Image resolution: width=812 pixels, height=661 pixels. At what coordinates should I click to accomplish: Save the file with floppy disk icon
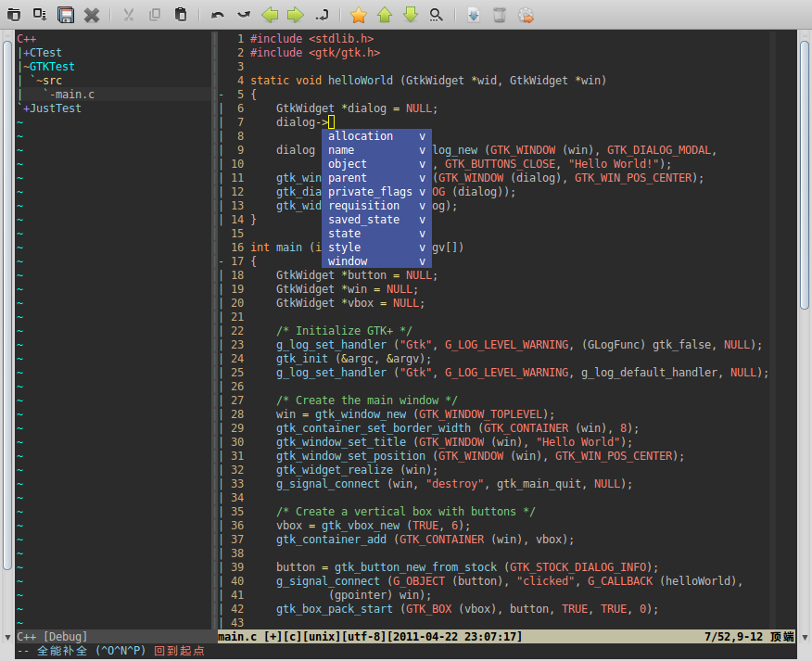(x=66, y=15)
